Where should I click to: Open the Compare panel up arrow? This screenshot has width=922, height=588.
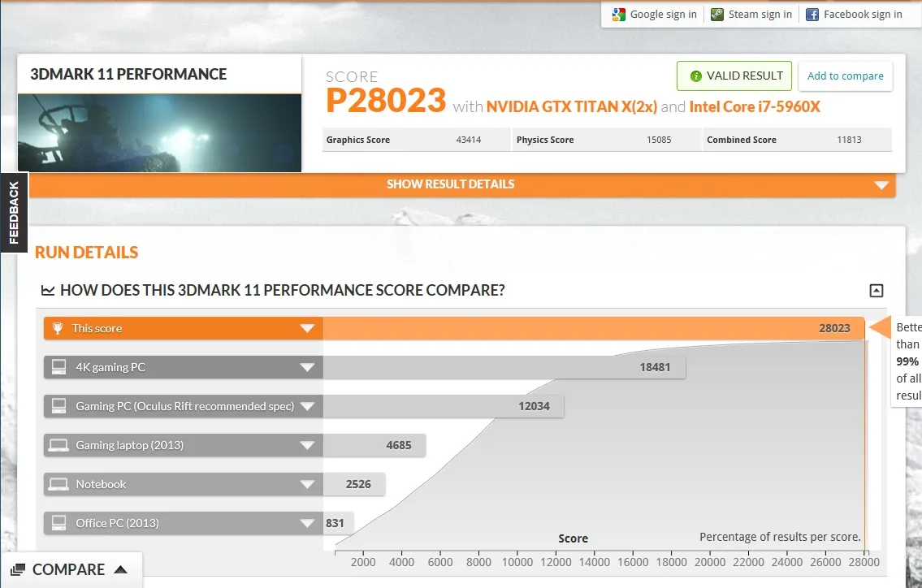[x=120, y=569]
